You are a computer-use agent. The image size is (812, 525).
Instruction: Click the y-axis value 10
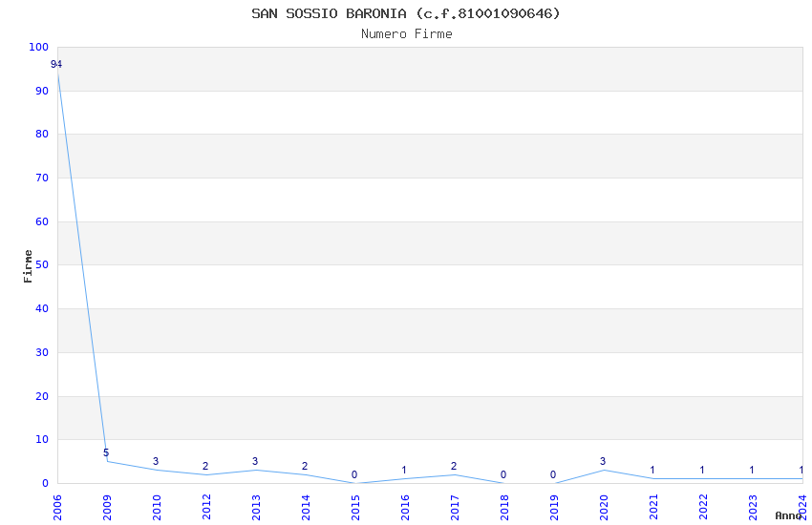[x=42, y=440]
